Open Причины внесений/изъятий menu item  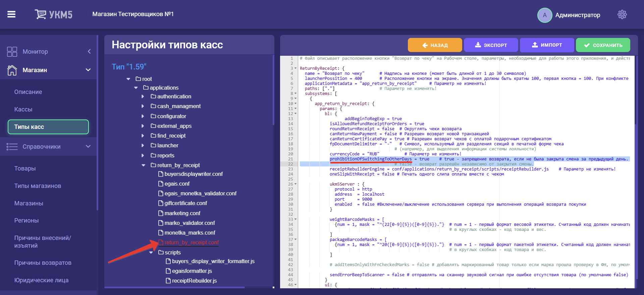pyautogui.click(x=43, y=242)
